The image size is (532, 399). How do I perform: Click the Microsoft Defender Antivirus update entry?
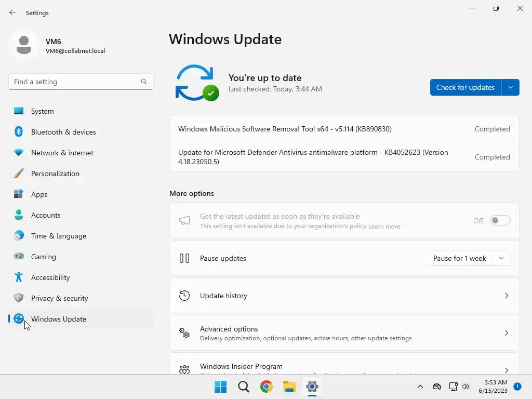(x=344, y=157)
